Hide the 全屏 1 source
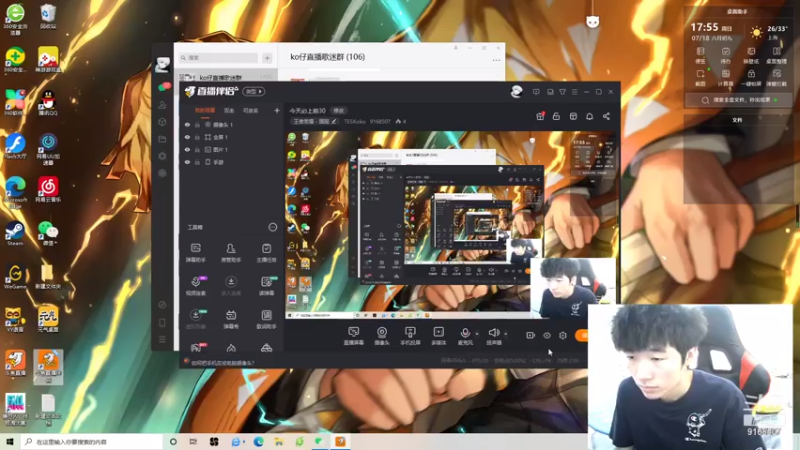This screenshot has width=800, height=450. [x=187, y=137]
